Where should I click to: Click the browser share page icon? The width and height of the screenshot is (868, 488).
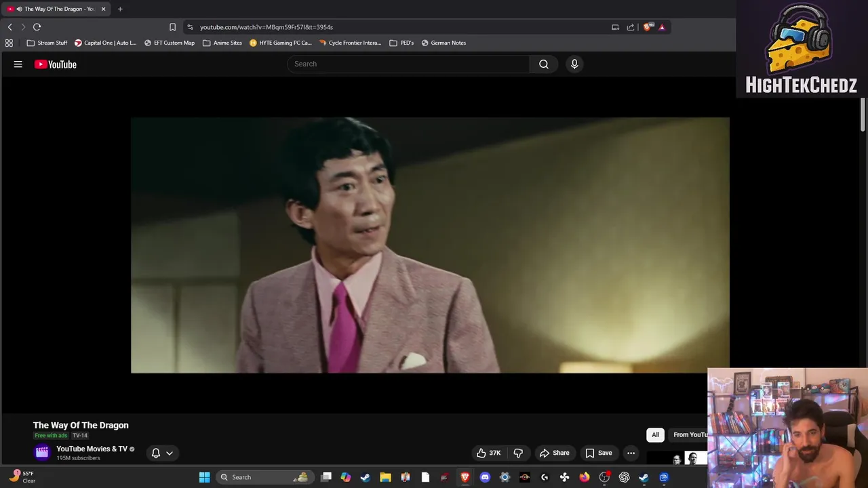(x=631, y=27)
